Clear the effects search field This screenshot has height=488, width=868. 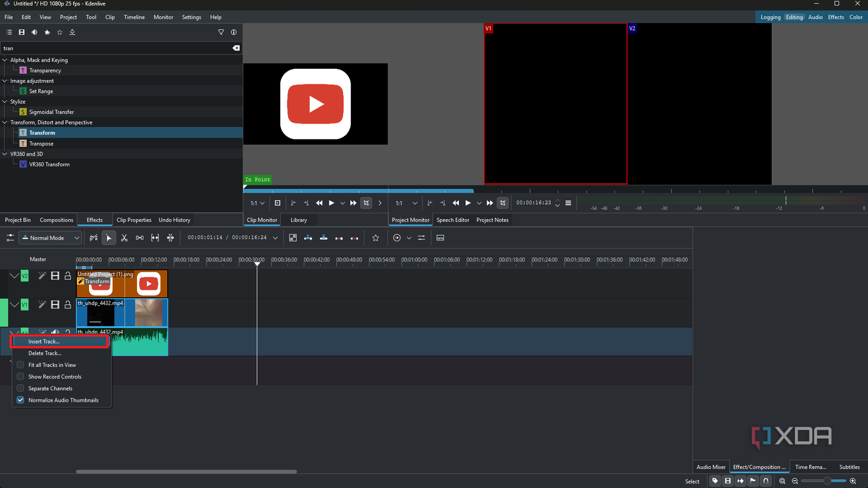click(x=236, y=48)
